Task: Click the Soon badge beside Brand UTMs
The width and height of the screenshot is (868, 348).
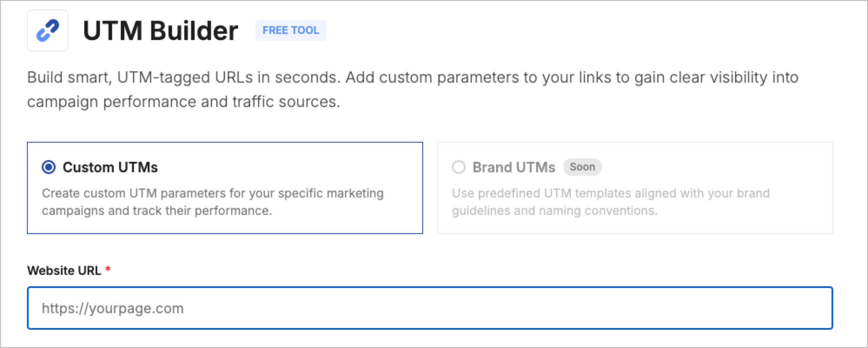Action: [x=582, y=167]
